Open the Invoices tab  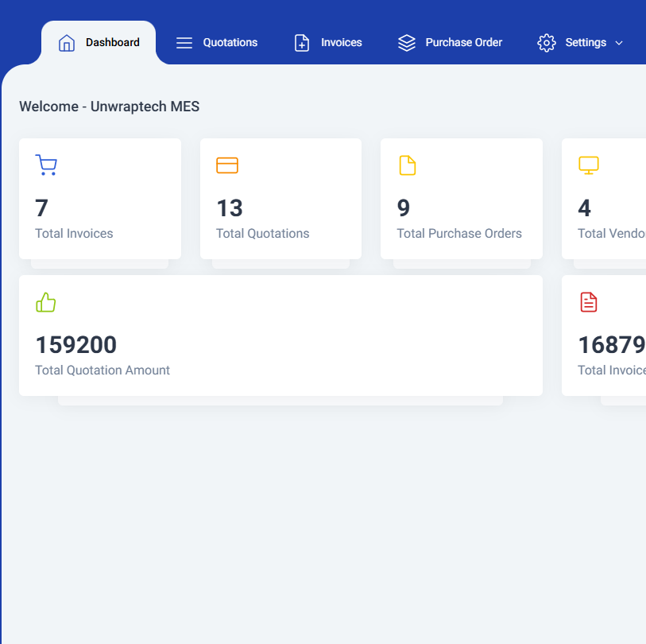pyautogui.click(x=341, y=43)
